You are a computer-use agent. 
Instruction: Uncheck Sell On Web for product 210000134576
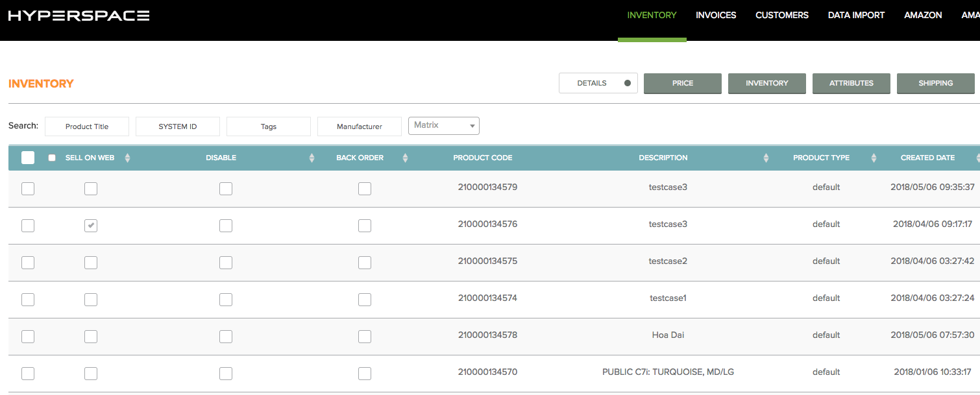click(x=91, y=226)
